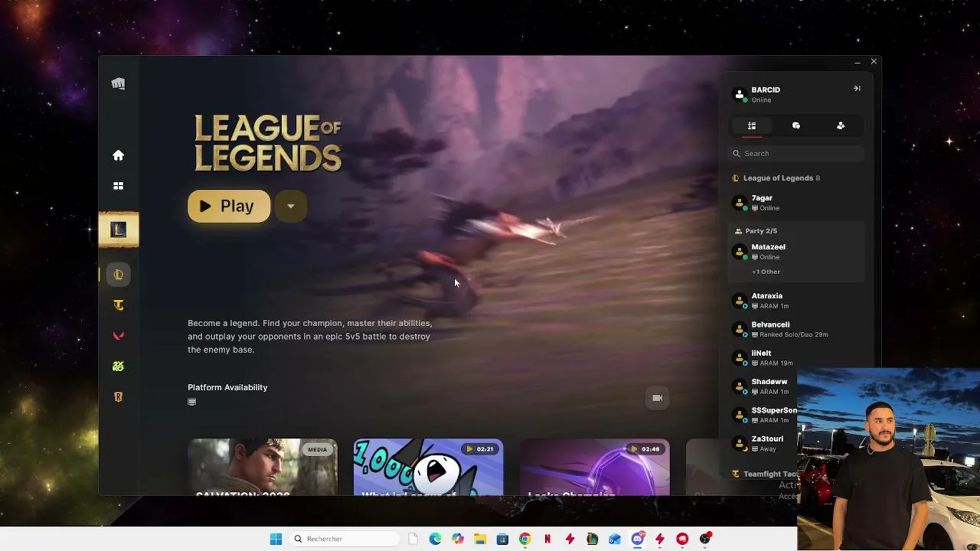
Task: Collapse the social panel with arrow icon
Action: tap(857, 89)
